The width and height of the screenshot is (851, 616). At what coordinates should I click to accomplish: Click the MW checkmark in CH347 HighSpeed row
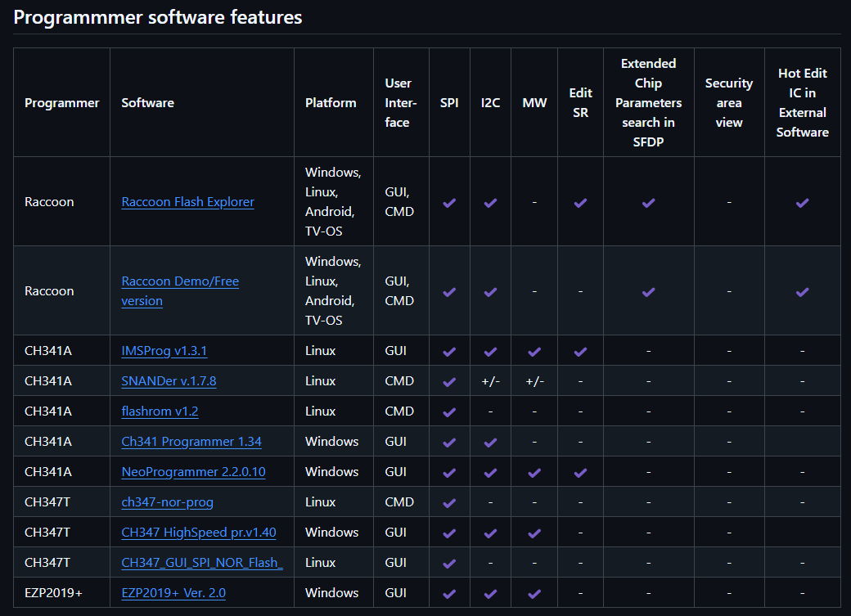click(x=534, y=533)
